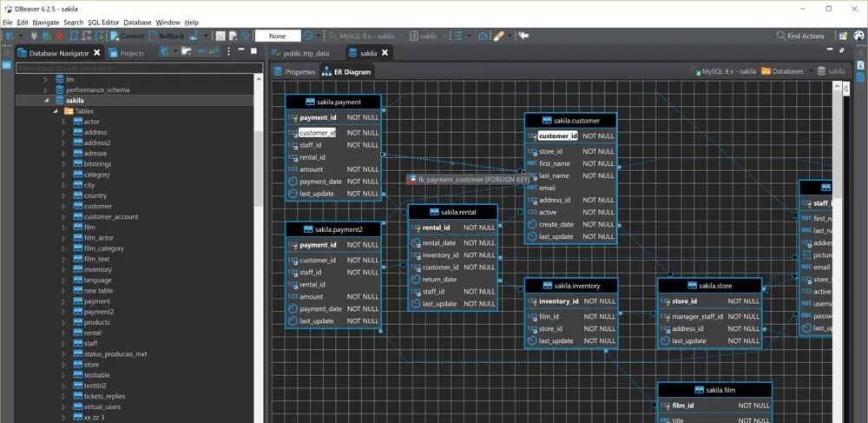This screenshot has height=423, width=868.
Task: Collapse the sakila database node
Action: pyautogui.click(x=46, y=100)
